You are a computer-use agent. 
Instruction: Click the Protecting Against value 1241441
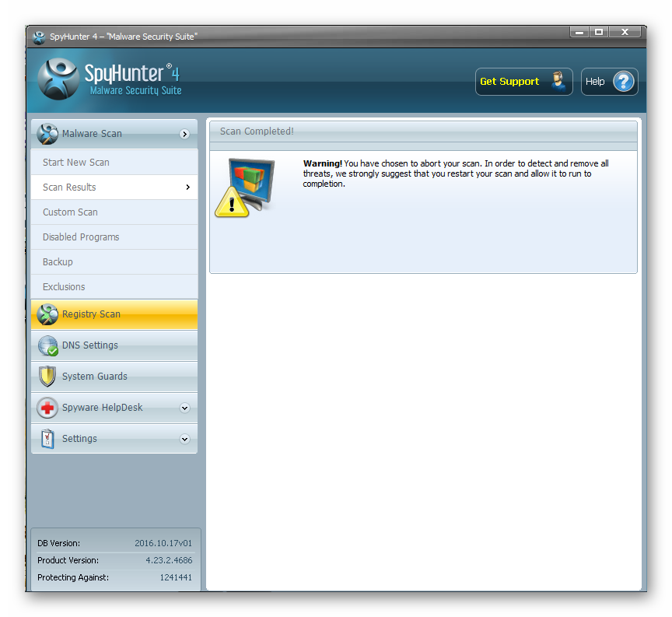pos(176,577)
